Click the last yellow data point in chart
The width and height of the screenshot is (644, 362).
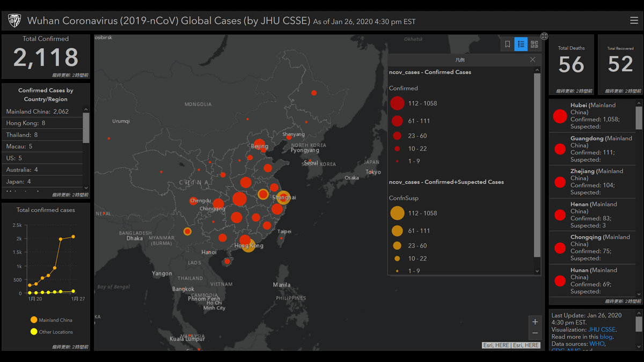click(x=73, y=291)
